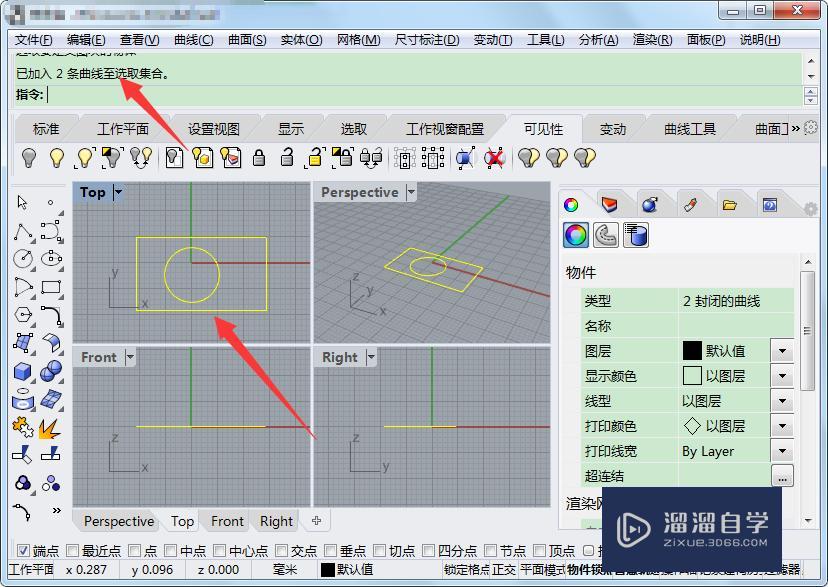828x587 pixels.
Task: Expand the 图层 layer dropdown
Action: point(782,351)
